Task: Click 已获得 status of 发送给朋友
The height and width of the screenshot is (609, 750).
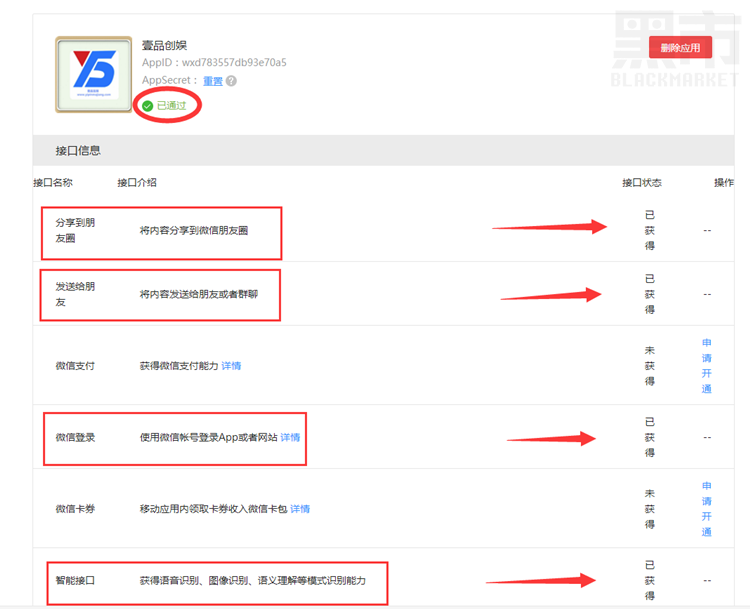Action: pyautogui.click(x=650, y=294)
